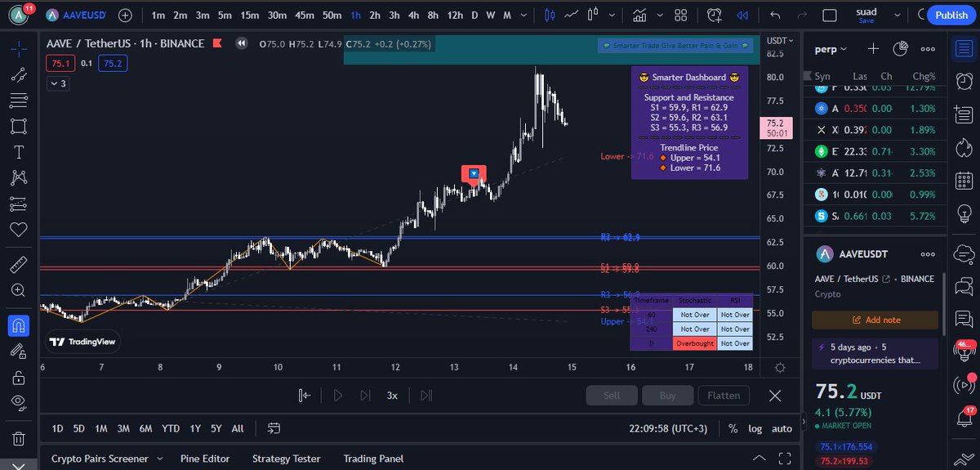Toggle bar replay mode rewind icon
Screen dimensions: 980x470
click(742, 15)
